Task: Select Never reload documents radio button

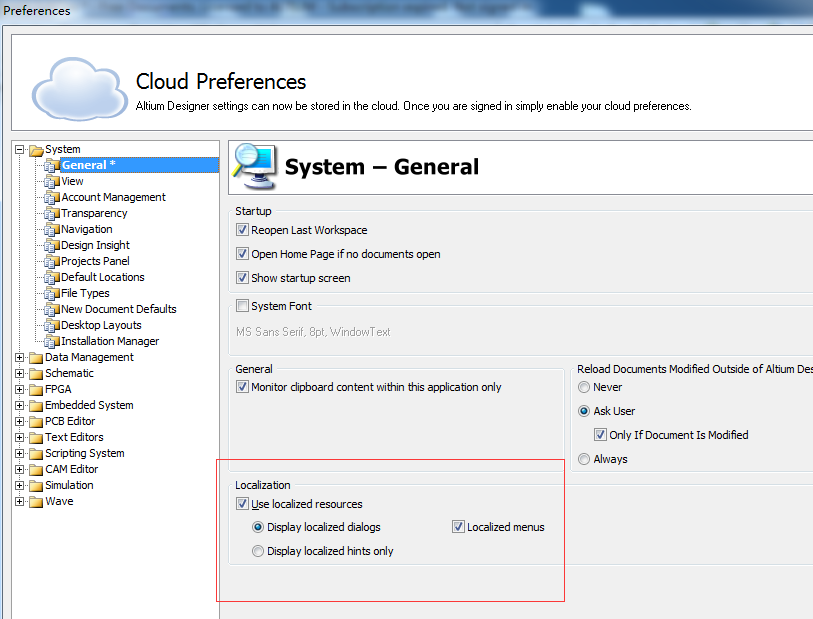Action: pyautogui.click(x=584, y=387)
